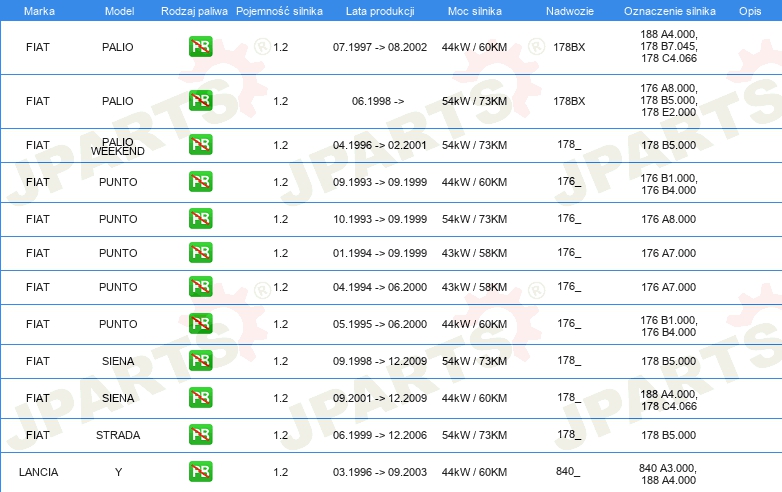Select the date cell 01.1994 -> 09.1999
782x492 pixels.
[x=380, y=253]
